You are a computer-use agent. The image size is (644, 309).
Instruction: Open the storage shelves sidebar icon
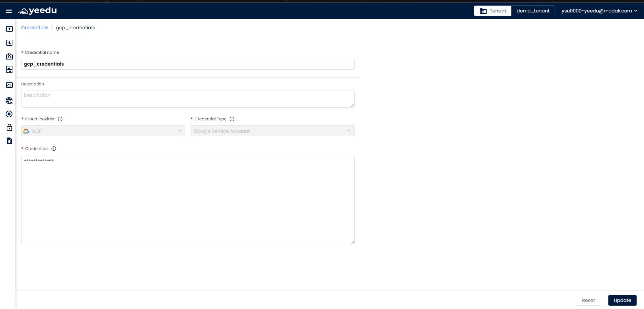tap(9, 70)
